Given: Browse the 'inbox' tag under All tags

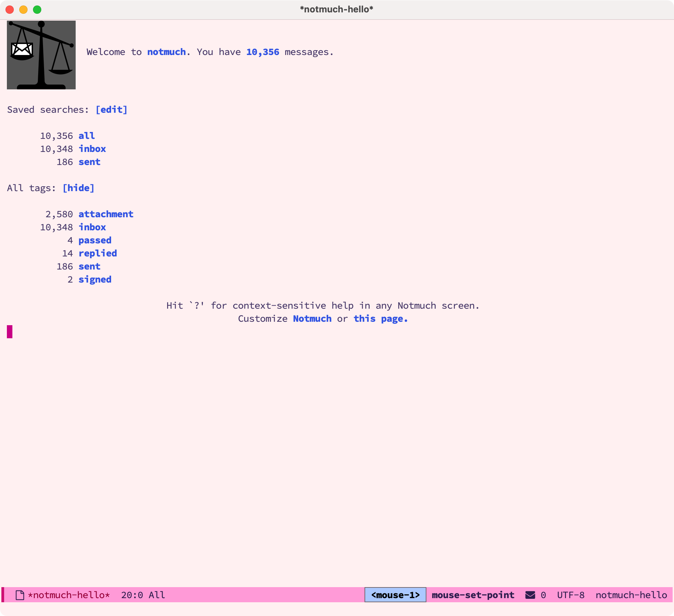Looking at the screenshot, I should (x=92, y=227).
